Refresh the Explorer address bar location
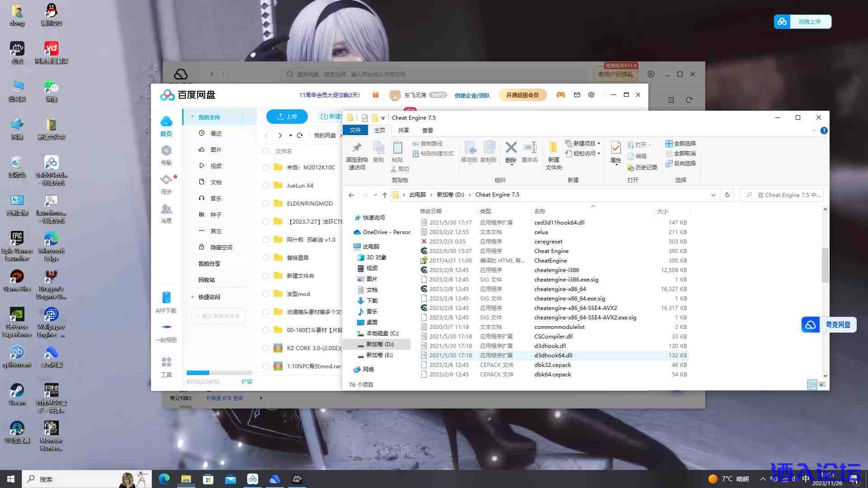 click(727, 195)
